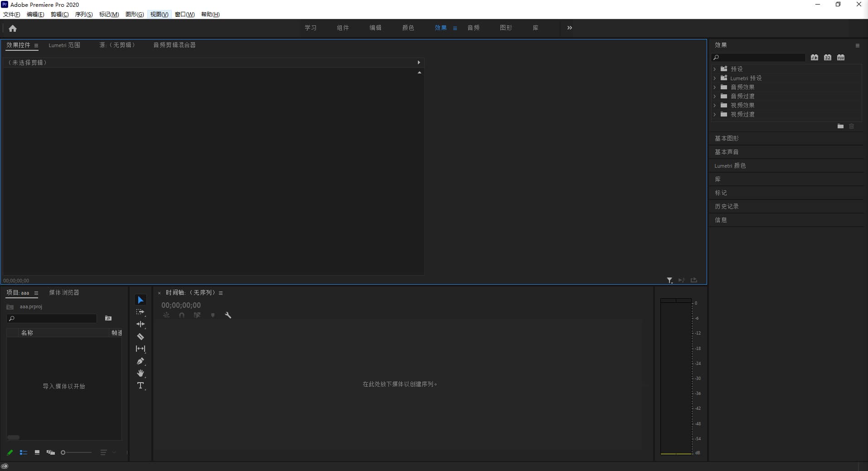Viewport: 868px width, 471px height.
Task: Open timeline display settings wrench
Action: point(228,315)
